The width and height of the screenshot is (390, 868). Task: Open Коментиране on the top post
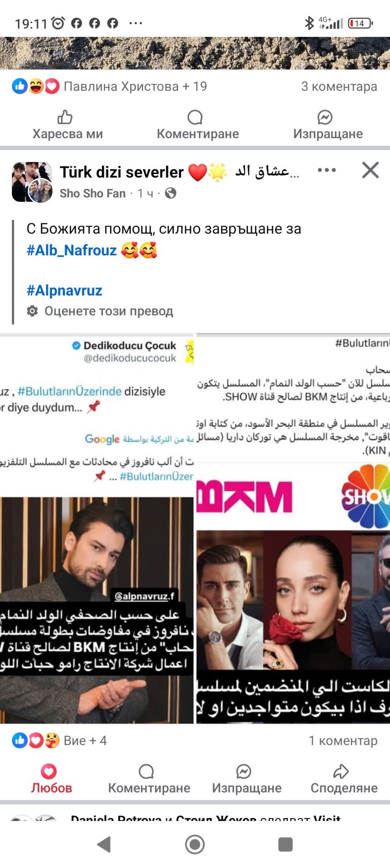pyautogui.click(x=198, y=125)
